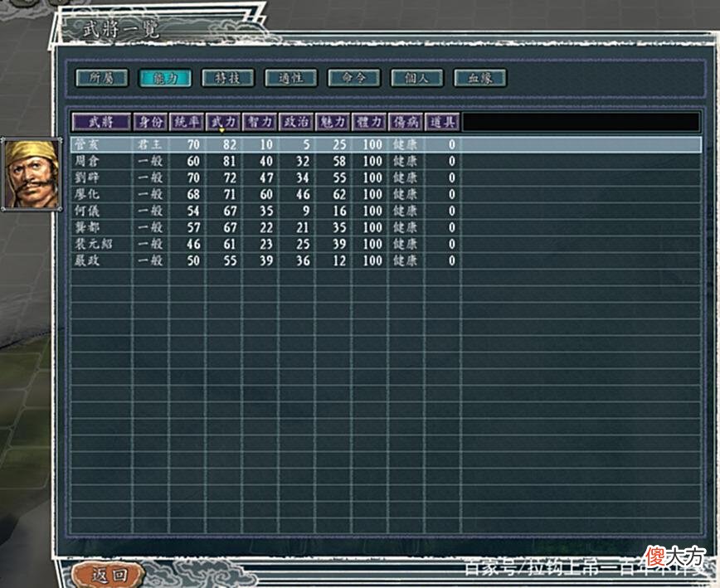The width and height of the screenshot is (720, 588).
Task: Click 廖化's 政治 value 46
Action: pyautogui.click(x=303, y=194)
